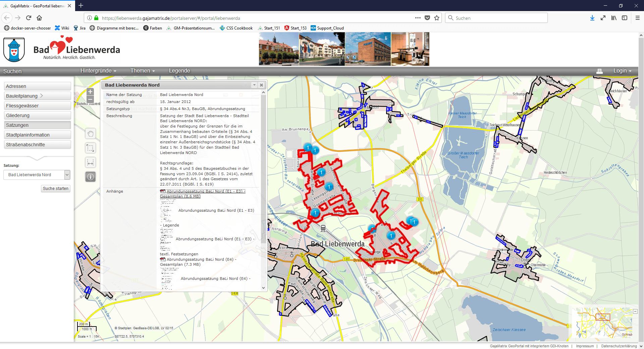Viewport: 644px width, 349px height.
Task: Minimize the overview map
Action: coord(635,311)
